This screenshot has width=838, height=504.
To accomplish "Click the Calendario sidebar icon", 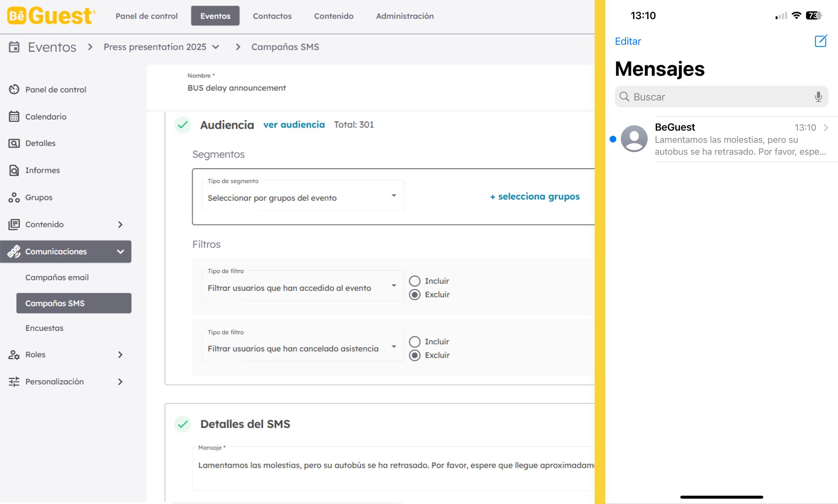I will coord(14,116).
